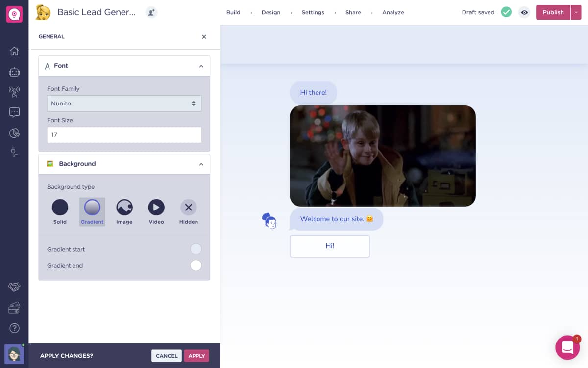Click the Apply button
The width and height of the screenshot is (588, 368).
(196, 356)
